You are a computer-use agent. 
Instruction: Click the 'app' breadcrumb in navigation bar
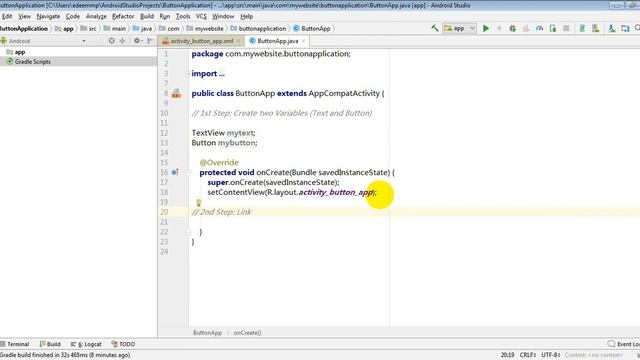click(x=64, y=29)
